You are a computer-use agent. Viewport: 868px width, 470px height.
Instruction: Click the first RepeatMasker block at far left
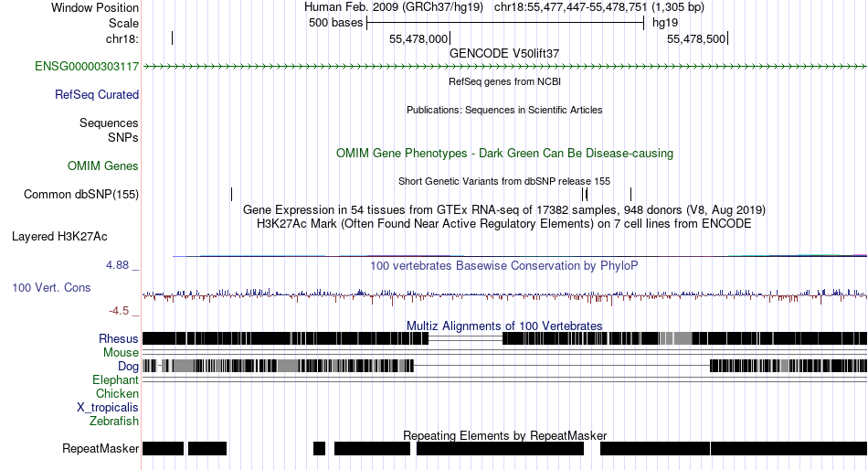click(x=163, y=448)
